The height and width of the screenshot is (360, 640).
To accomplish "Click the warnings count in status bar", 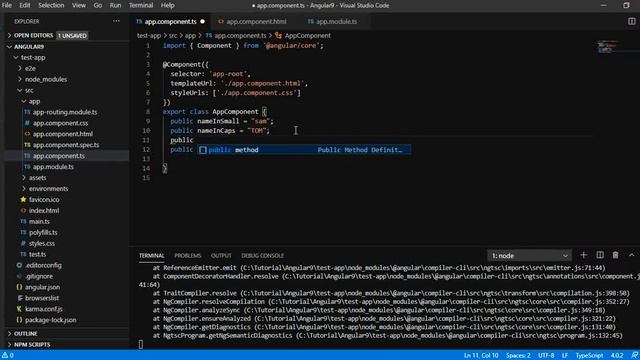I will pyautogui.click(x=8, y=355).
